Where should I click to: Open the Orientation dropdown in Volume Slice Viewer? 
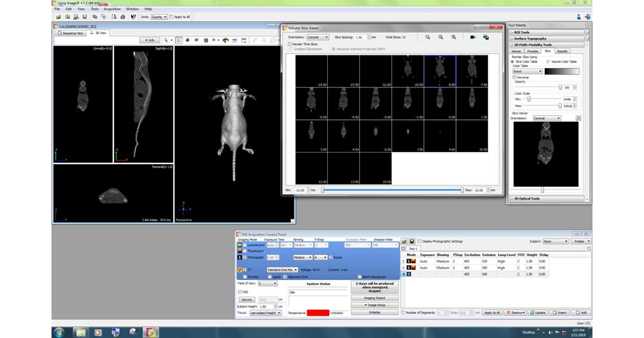(x=317, y=37)
